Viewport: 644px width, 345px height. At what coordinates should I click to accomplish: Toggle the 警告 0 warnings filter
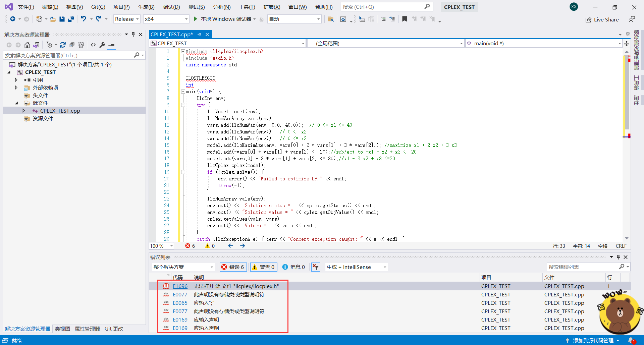point(264,267)
